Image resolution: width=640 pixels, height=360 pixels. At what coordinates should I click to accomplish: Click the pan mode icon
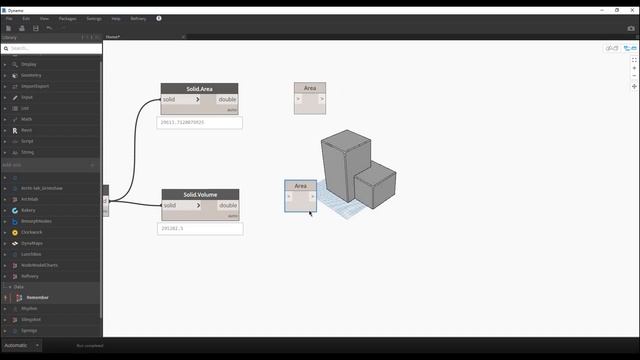click(x=634, y=87)
